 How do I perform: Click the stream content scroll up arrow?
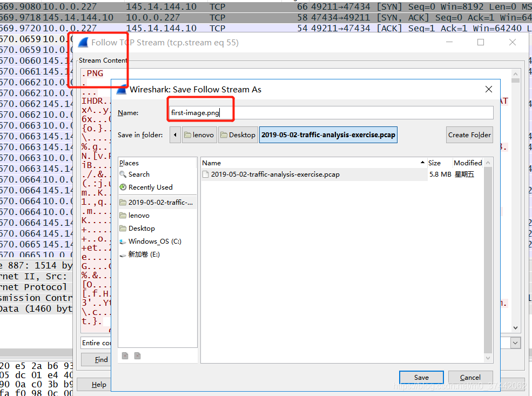tap(515, 73)
